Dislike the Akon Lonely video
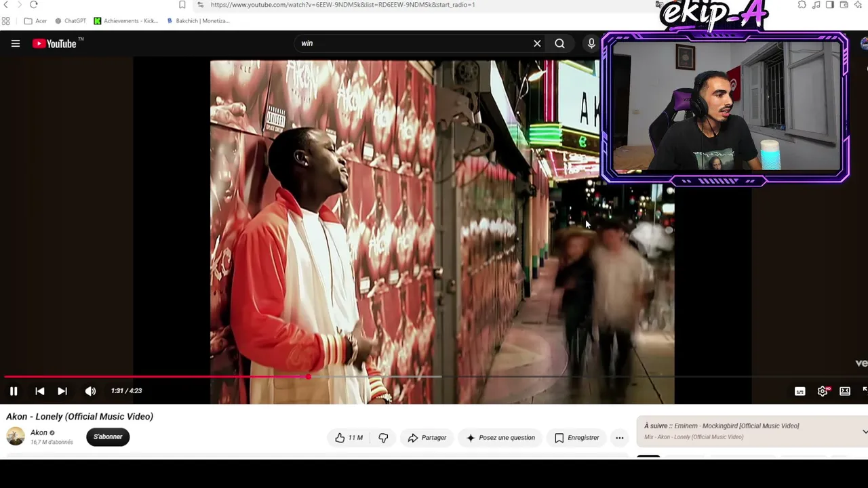This screenshot has width=868, height=488. click(x=383, y=438)
